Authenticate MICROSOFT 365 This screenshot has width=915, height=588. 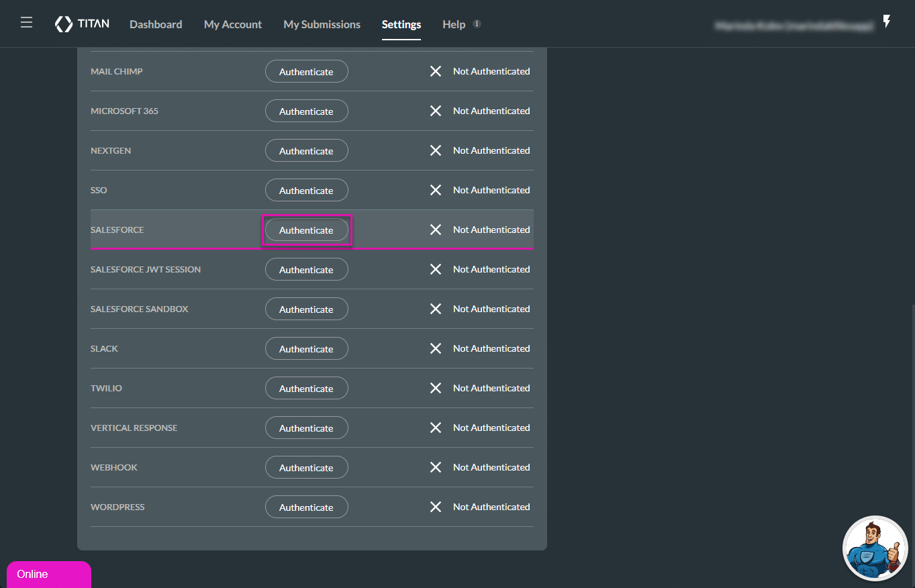306,111
